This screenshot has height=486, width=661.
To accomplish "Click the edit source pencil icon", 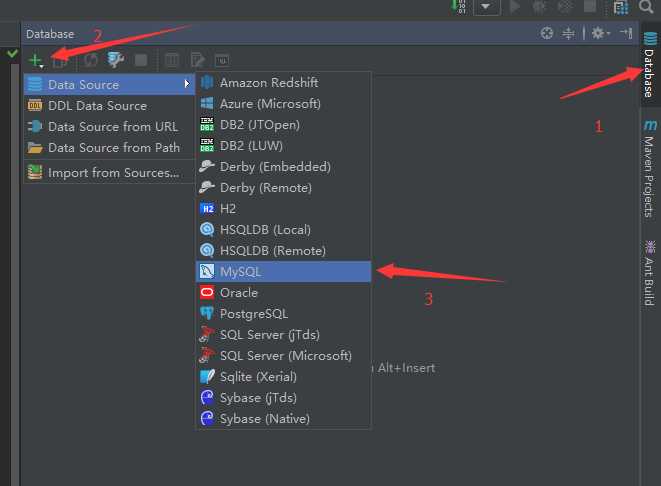I will click(197, 60).
